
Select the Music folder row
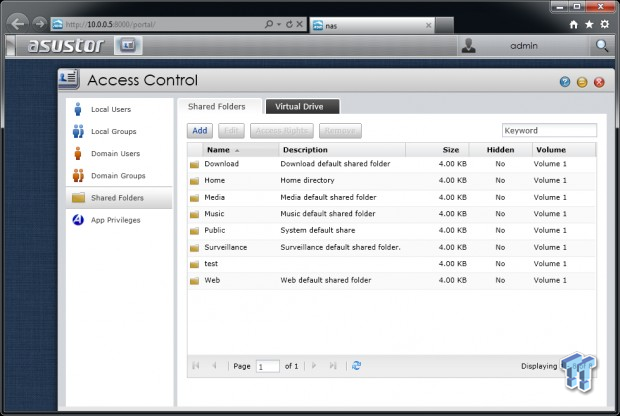391,214
